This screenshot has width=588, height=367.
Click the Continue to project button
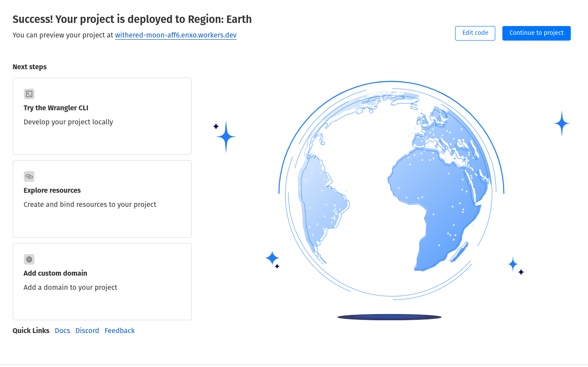click(x=536, y=33)
